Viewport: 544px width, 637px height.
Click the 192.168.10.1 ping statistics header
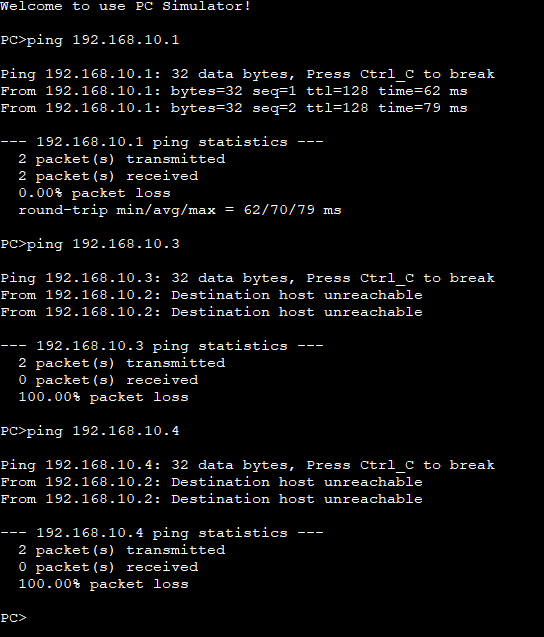click(x=162, y=142)
